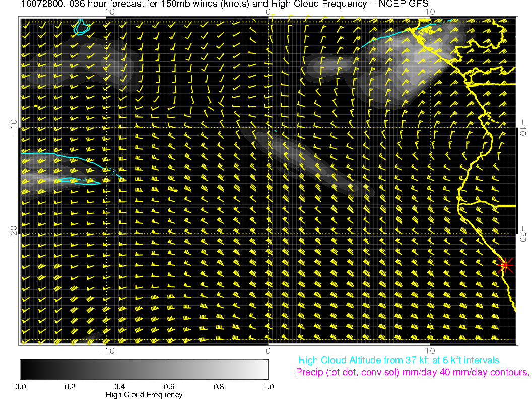This screenshot has width=532, height=411.
Task: Click the colorbar tick label '0.2'
Action: 70,387
